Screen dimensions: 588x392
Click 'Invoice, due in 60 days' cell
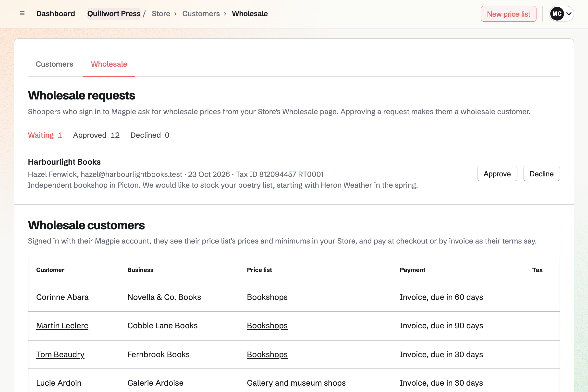(441, 297)
